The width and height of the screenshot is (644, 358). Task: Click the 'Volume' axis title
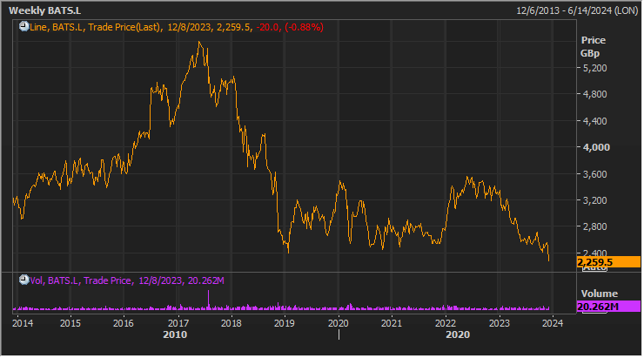click(599, 294)
